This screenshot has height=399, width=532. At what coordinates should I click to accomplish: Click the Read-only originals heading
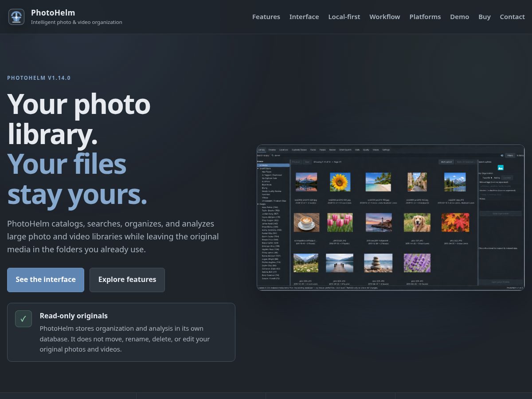(74, 316)
